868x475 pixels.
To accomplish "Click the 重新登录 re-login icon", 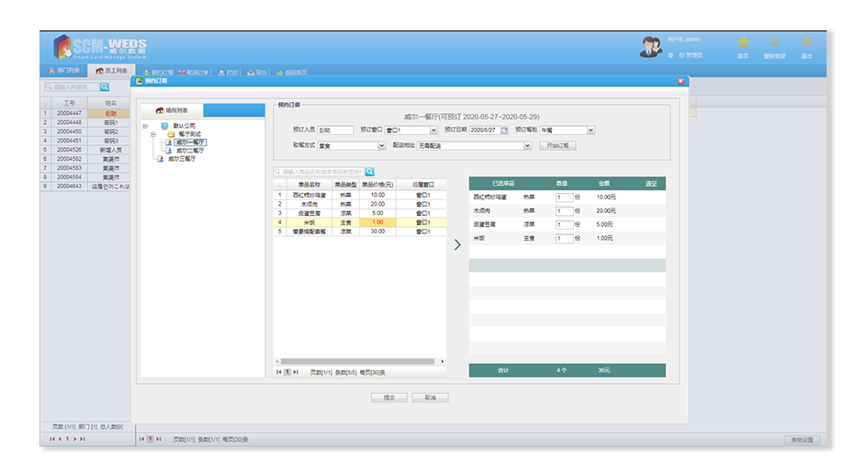I will [774, 42].
